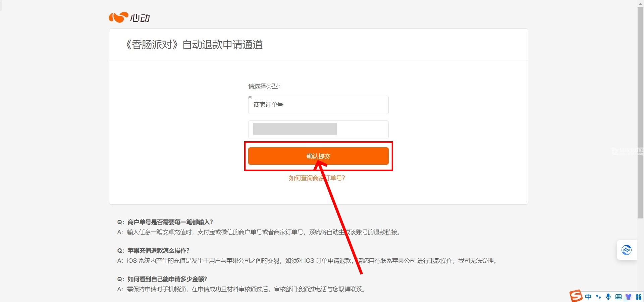
Task: Activate the Sogou voice input microphone
Action: (608, 297)
